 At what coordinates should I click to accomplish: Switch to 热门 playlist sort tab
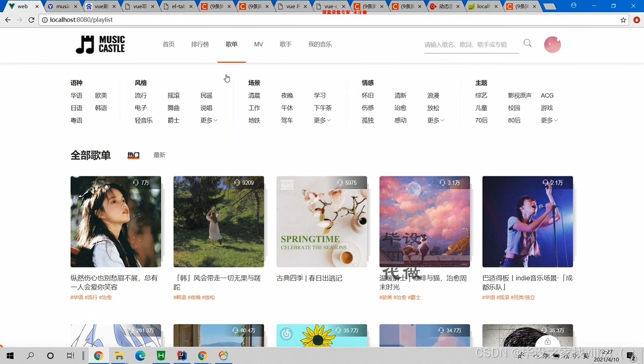coord(133,155)
